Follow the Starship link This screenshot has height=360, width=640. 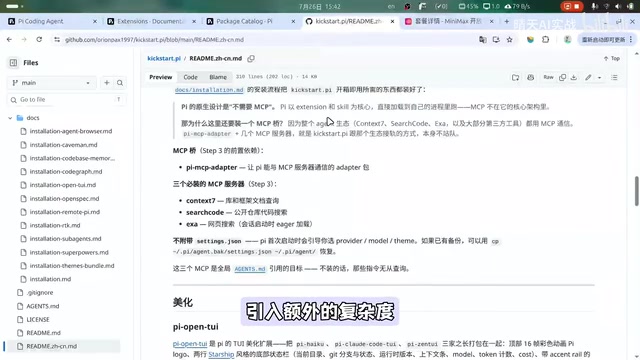point(221,354)
